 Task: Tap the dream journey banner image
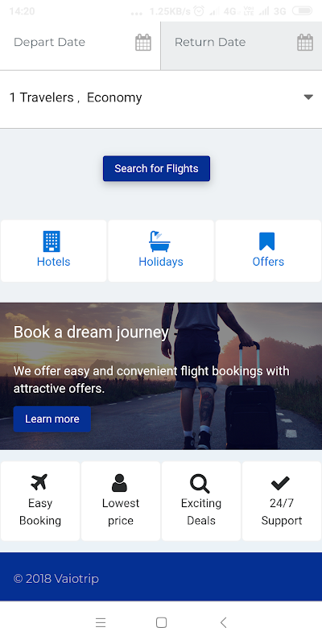[x=161, y=376]
